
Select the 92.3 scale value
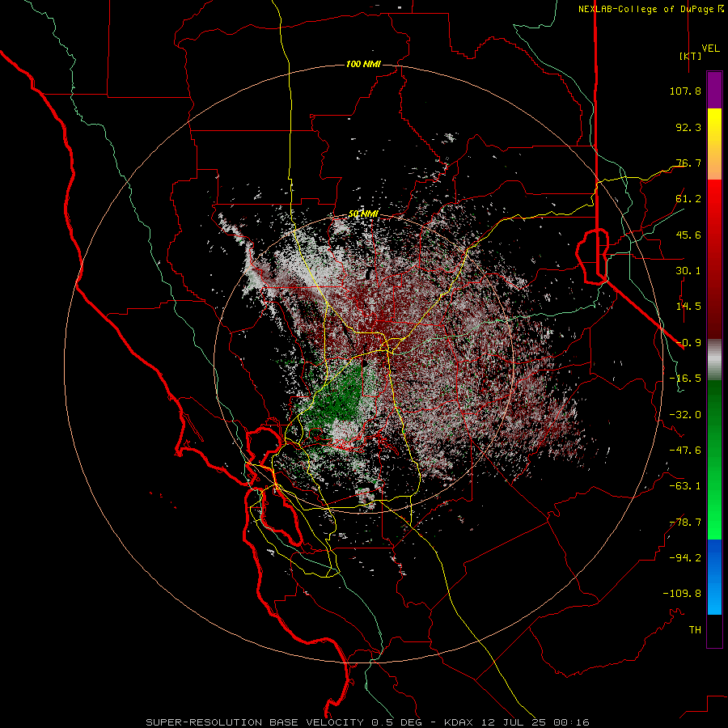(x=688, y=127)
